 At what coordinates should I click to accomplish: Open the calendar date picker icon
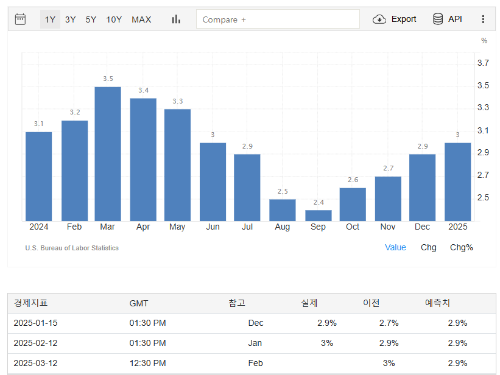click(x=20, y=19)
